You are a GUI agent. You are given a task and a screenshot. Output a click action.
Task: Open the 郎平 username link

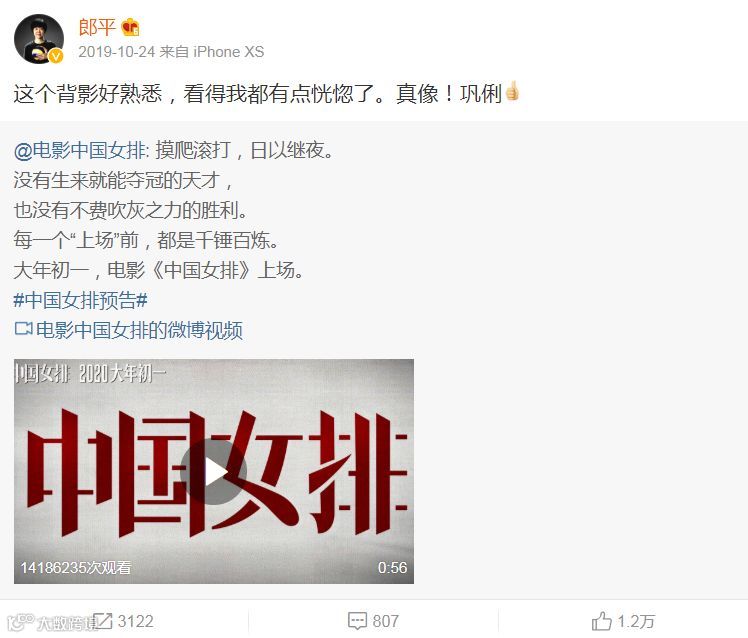coord(97,27)
